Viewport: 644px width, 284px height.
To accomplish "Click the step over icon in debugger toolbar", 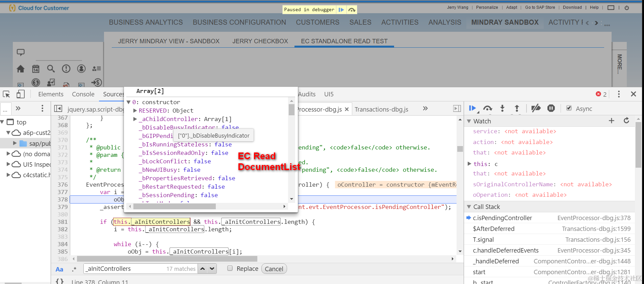I will [487, 109].
